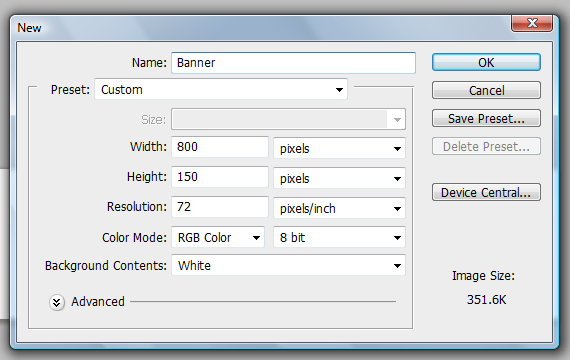Click the OK button
This screenshot has height=360, width=570.
point(486,62)
